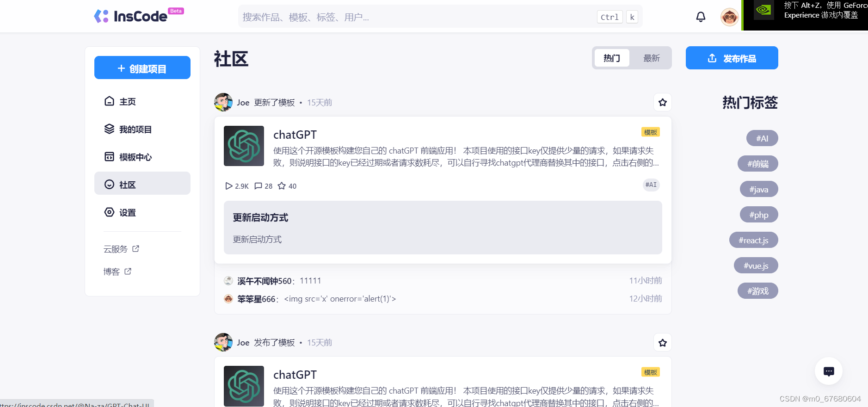Click the NVIDIA GeForce overlay icon

(x=763, y=10)
